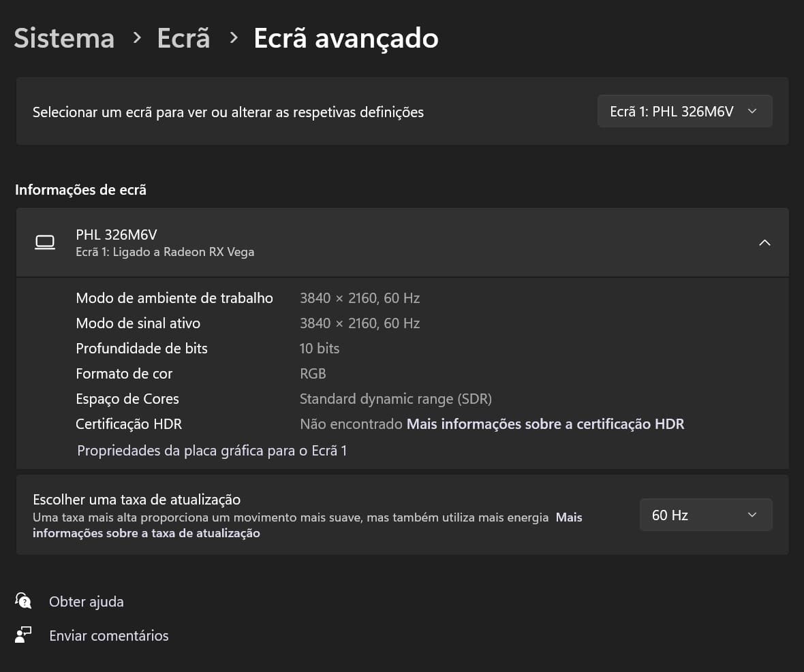The width and height of the screenshot is (804, 672).
Task: Click the 10 bits depth value
Action: click(x=319, y=349)
